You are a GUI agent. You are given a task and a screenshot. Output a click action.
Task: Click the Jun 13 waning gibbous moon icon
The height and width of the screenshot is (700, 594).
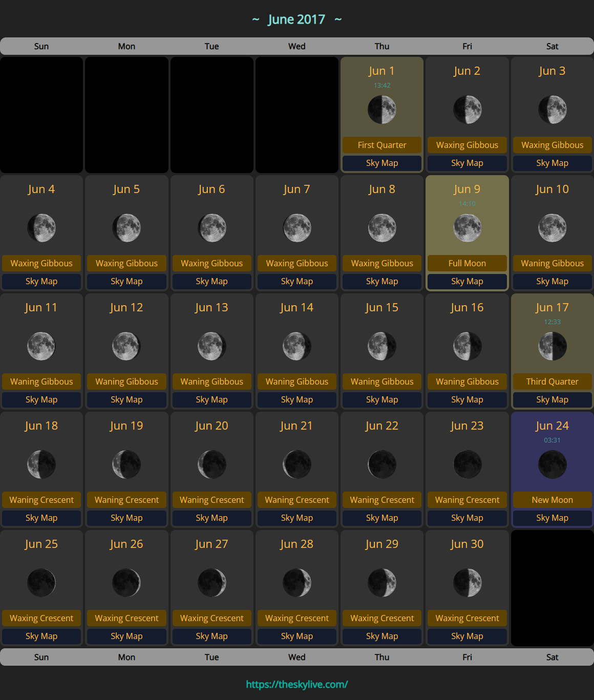211,346
